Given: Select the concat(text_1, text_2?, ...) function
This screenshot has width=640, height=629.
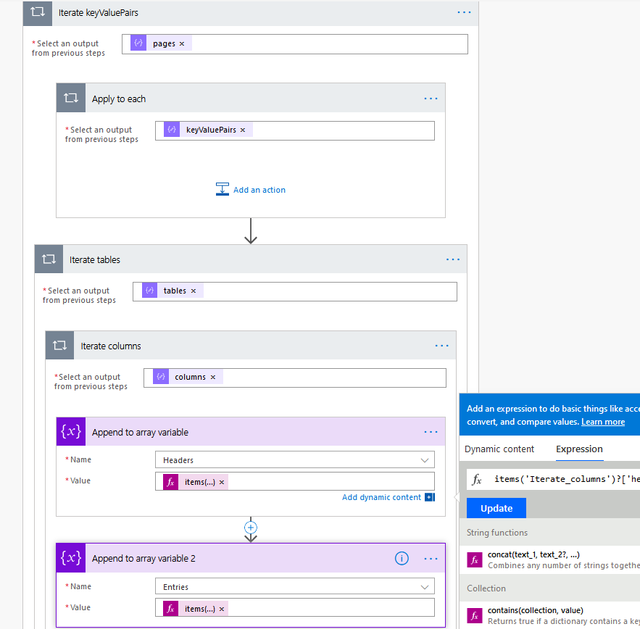Looking at the screenshot, I should point(533,554).
